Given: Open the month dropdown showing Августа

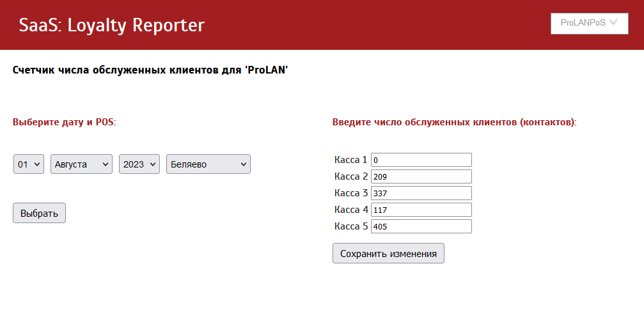Looking at the screenshot, I should (81, 164).
